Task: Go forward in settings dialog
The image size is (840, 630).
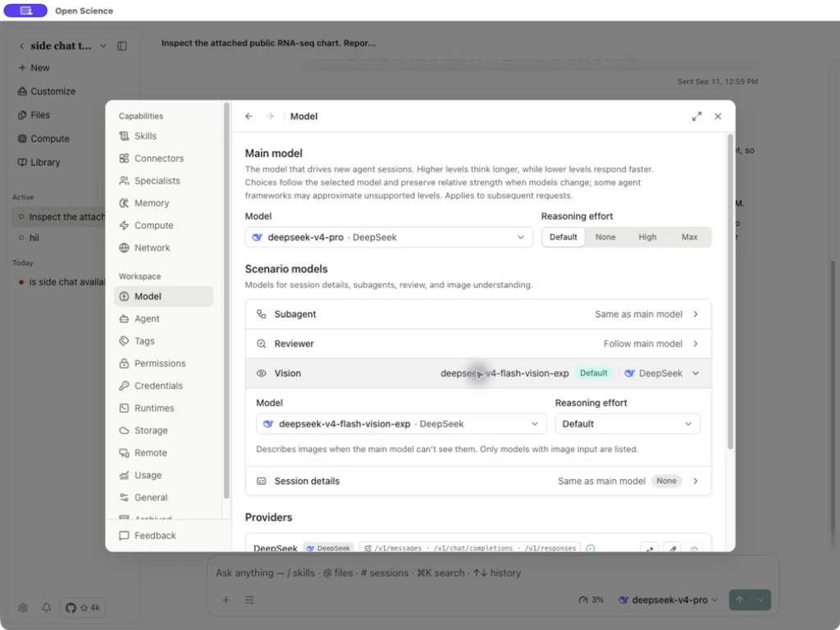Action: tap(270, 116)
